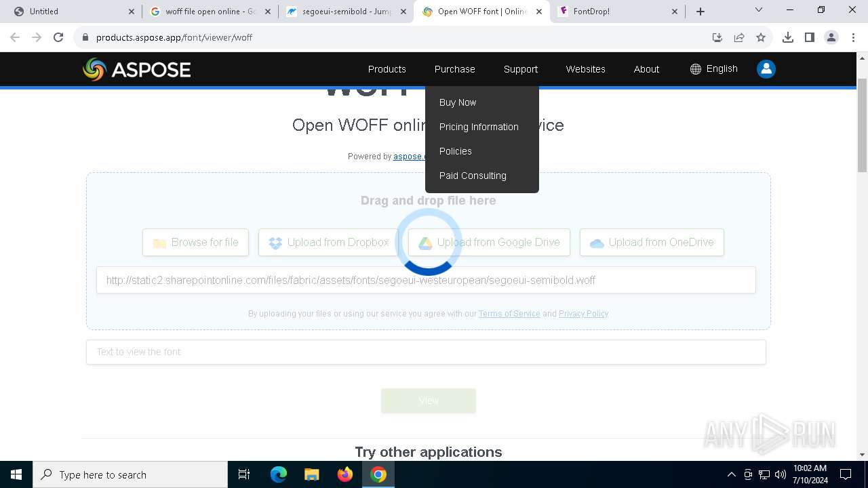The width and height of the screenshot is (868, 488).
Task: Click the site info lock icon
Action: (85, 37)
